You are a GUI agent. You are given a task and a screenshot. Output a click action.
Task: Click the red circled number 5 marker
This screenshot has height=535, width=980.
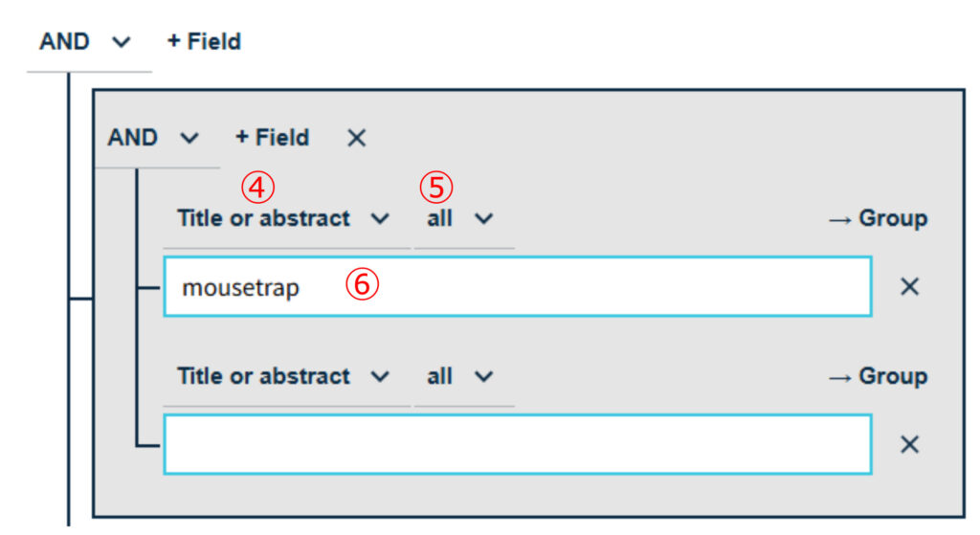(437, 188)
